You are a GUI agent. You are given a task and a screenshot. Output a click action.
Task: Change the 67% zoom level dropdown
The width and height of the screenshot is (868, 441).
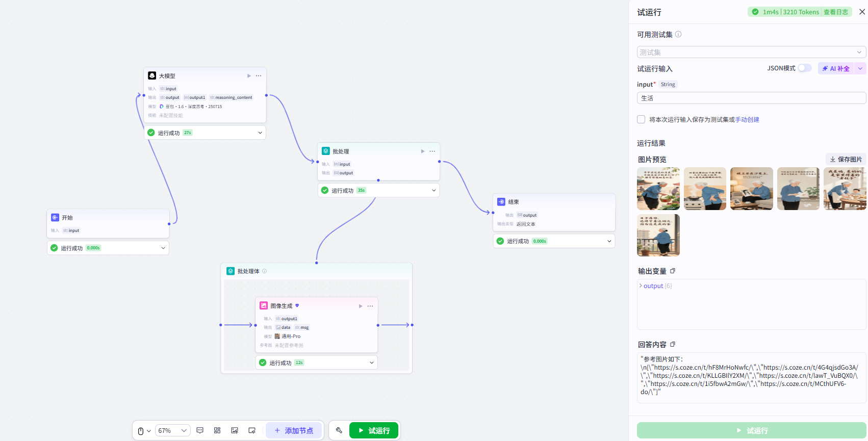[x=173, y=430]
